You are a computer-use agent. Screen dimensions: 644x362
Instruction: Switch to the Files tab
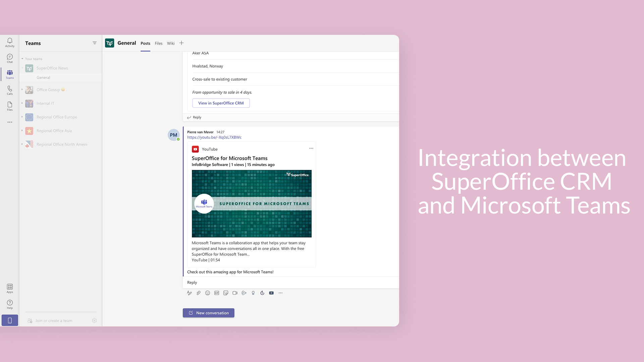coord(159,43)
